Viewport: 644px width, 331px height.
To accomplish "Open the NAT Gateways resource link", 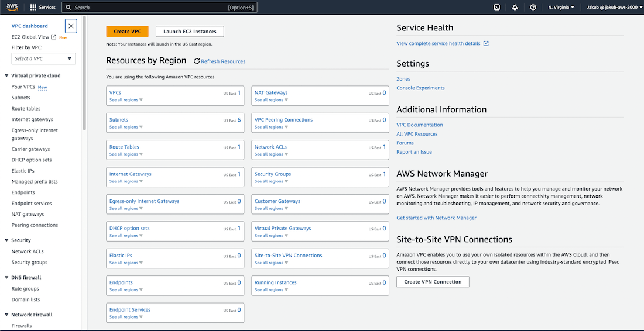I will pos(271,92).
